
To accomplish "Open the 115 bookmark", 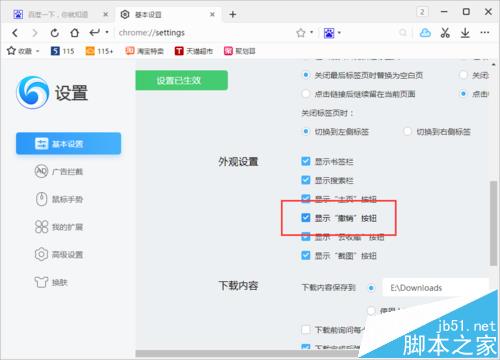I will tap(63, 51).
